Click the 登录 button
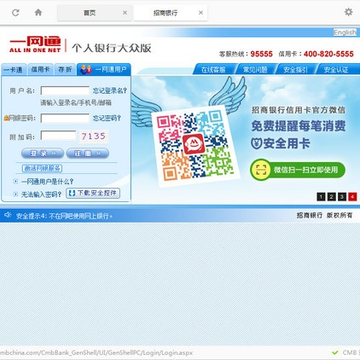This screenshot has width=360, height=360. pos(42,153)
